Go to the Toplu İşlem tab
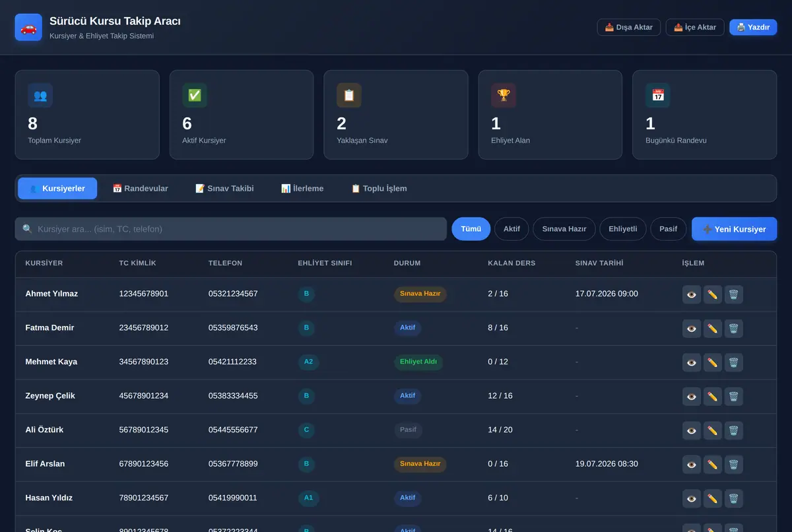 [379, 188]
